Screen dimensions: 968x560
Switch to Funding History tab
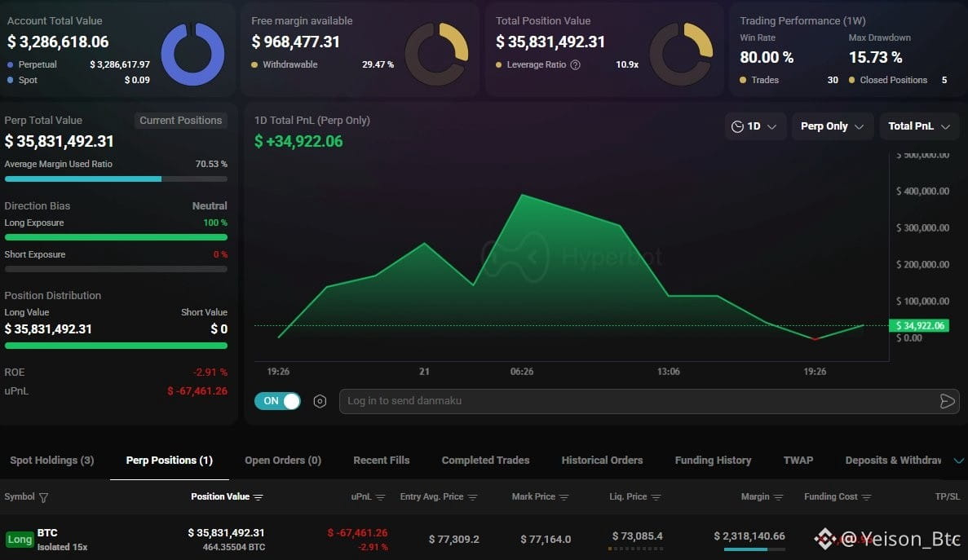[713, 460]
